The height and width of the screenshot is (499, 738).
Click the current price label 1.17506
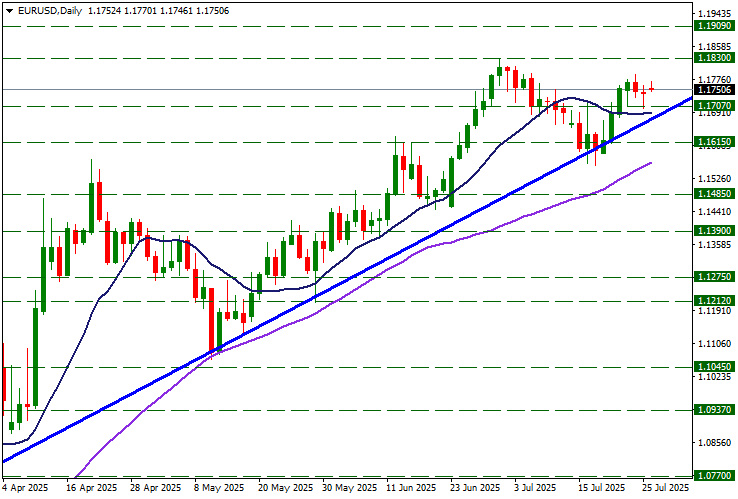[714, 89]
